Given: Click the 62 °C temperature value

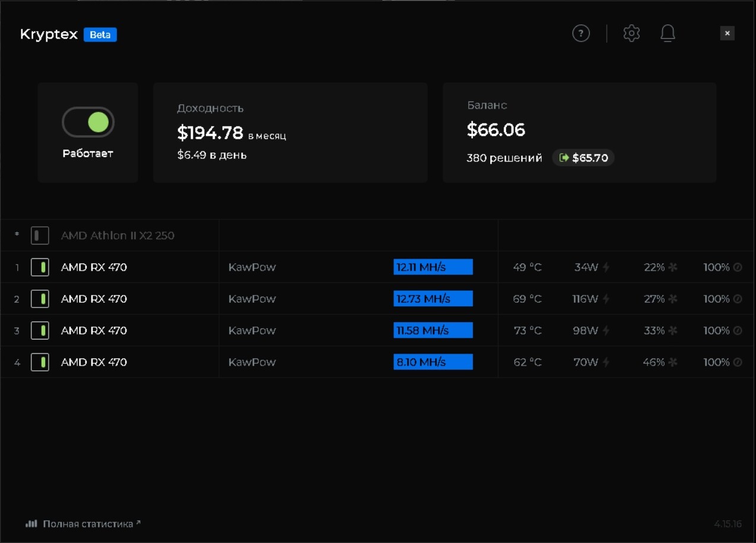Looking at the screenshot, I should point(528,362).
